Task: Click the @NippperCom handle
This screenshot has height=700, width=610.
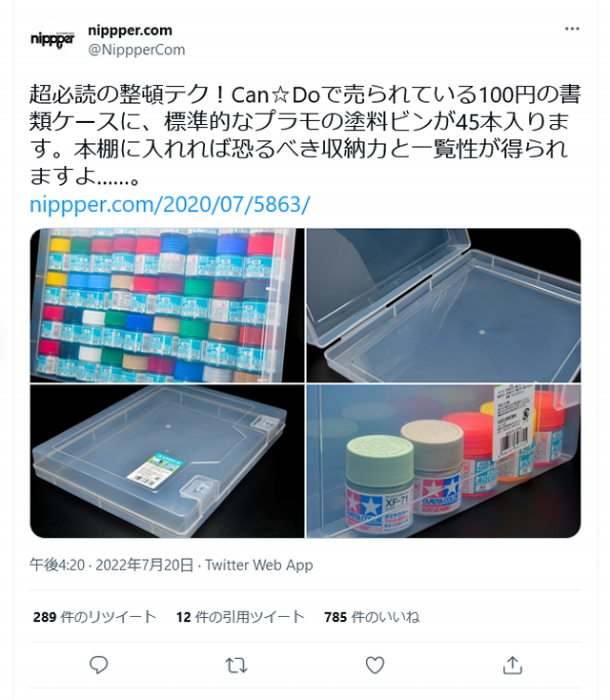Action: (136, 50)
